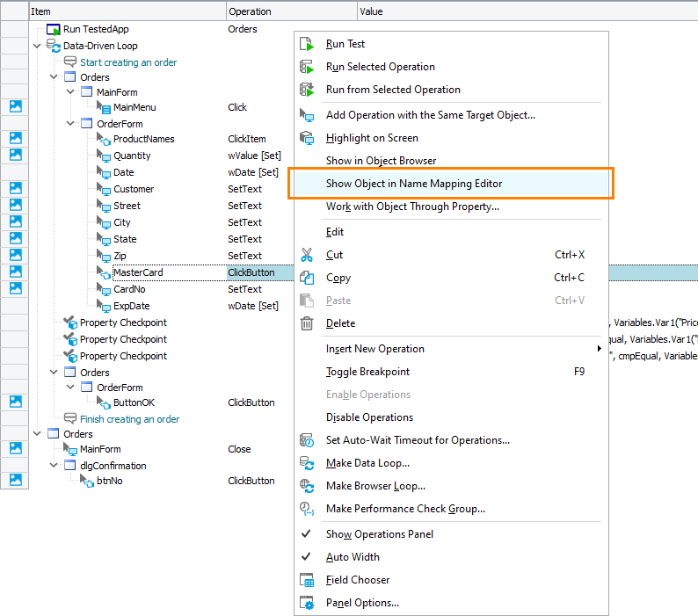This screenshot has height=616, width=698.
Task: Toggle the Show Operations Panel checkmark
Action: tap(307, 534)
